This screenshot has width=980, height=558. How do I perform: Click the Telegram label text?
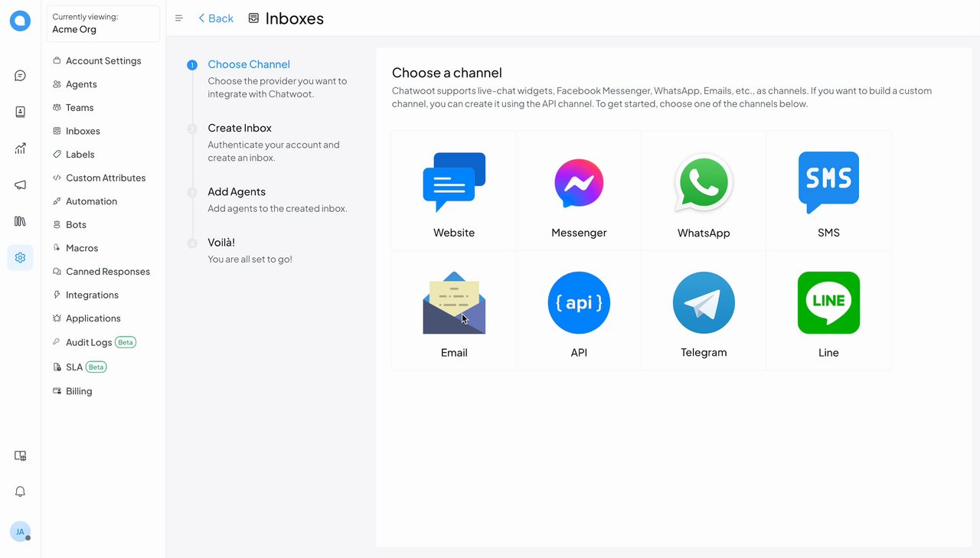pyautogui.click(x=704, y=353)
